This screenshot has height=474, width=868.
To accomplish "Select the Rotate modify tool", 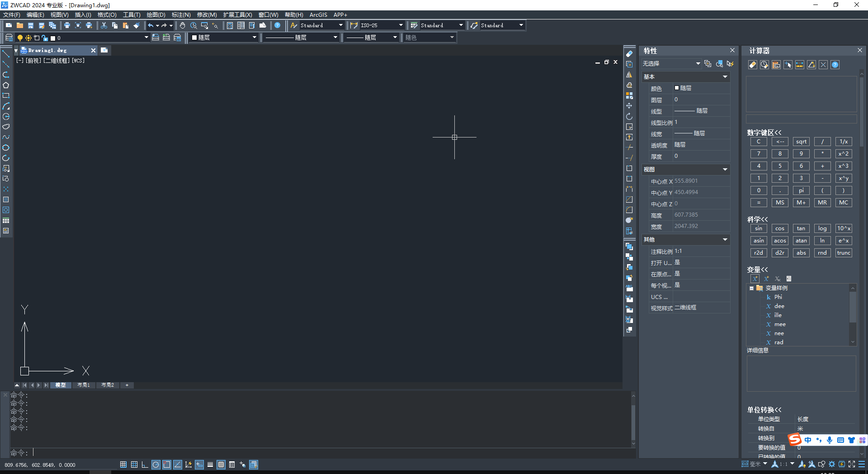I will tap(629, 116).
